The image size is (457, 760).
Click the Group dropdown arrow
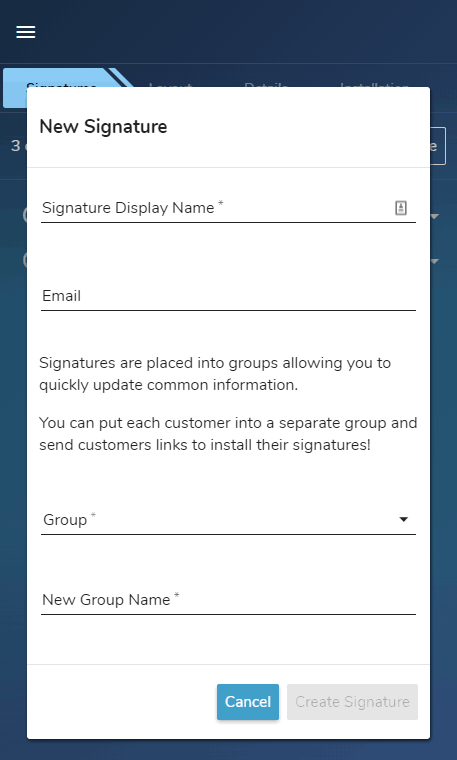[403, 520]
